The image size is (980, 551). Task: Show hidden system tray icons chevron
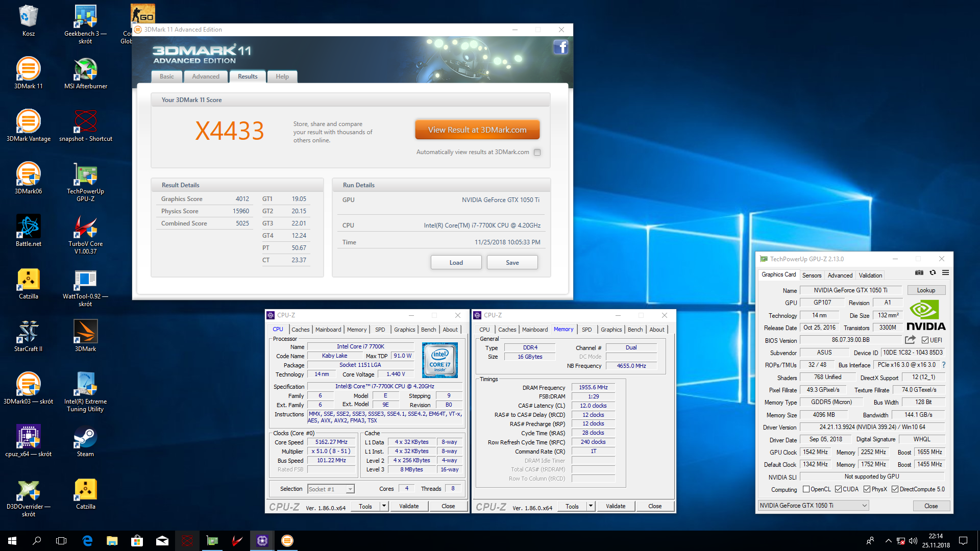coord(888,541)
